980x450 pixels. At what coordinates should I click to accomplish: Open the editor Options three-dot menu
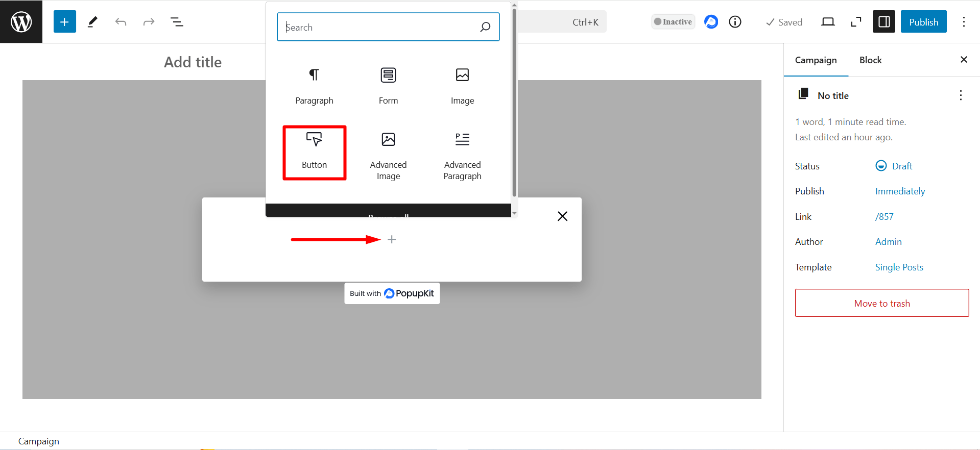pyautogui.click(x=964, y=22)
